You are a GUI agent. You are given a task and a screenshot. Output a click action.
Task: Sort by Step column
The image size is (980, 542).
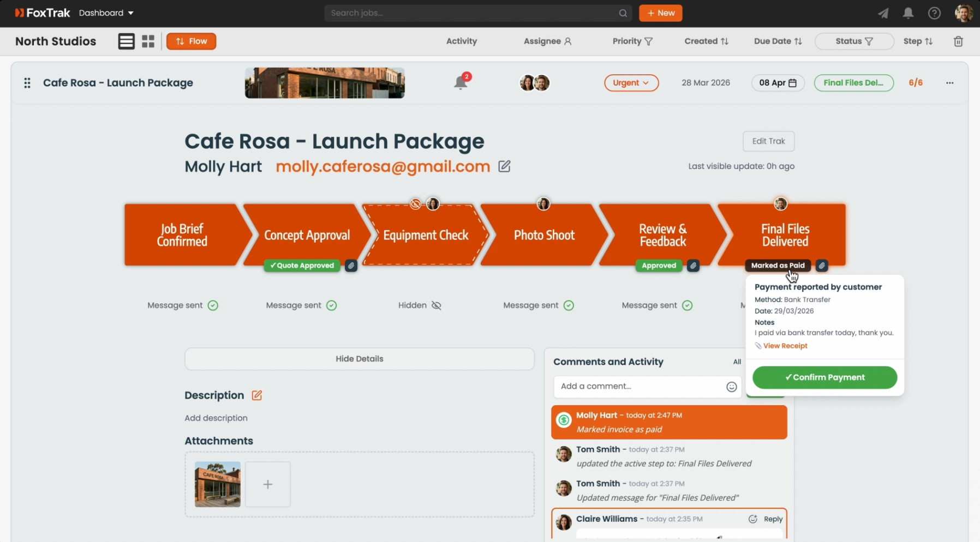[918, 41]
